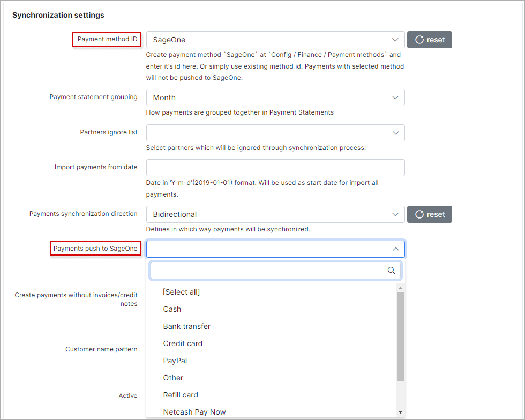The image size is (525, 420).
Task: Click the reset icon beside Payment method ID dropdown
Action: click(429, 39)
